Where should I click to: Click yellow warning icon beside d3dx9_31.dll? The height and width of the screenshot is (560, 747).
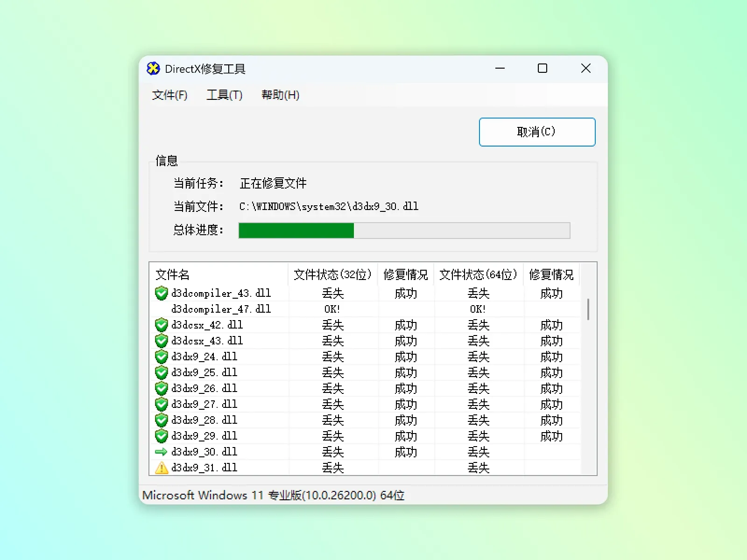tap(162, 468)
